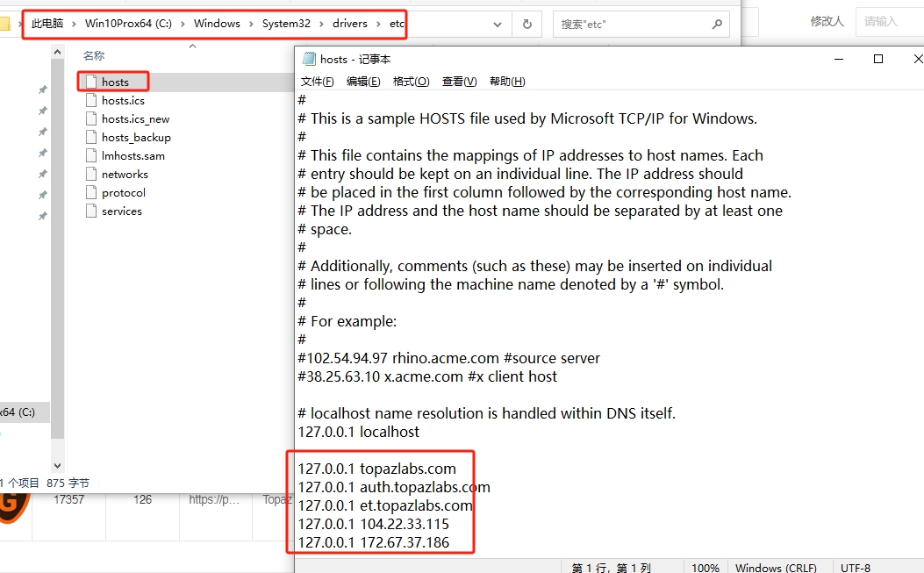
Task: Click the line 127.0.0.1 104.22.33.115
Action: pyautogui.click(x=373, y=524)
